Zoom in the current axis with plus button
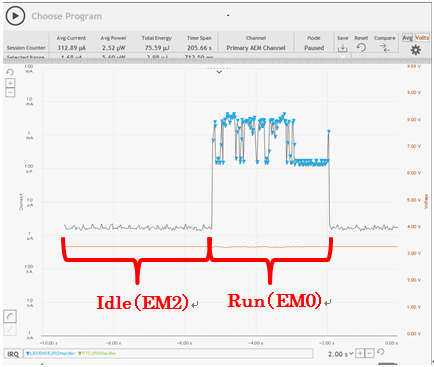The image size is (434, 367). click(x=10, y=83)
